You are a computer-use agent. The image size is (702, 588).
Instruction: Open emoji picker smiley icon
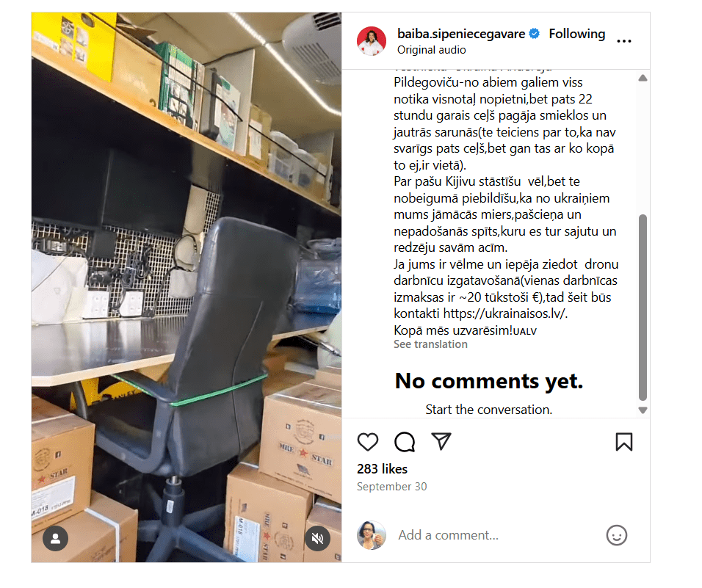(x=616, y=535)
